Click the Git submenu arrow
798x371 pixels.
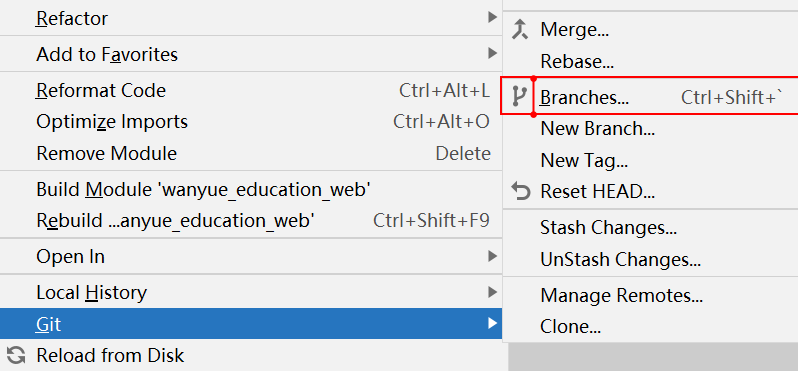coord(492,323)
